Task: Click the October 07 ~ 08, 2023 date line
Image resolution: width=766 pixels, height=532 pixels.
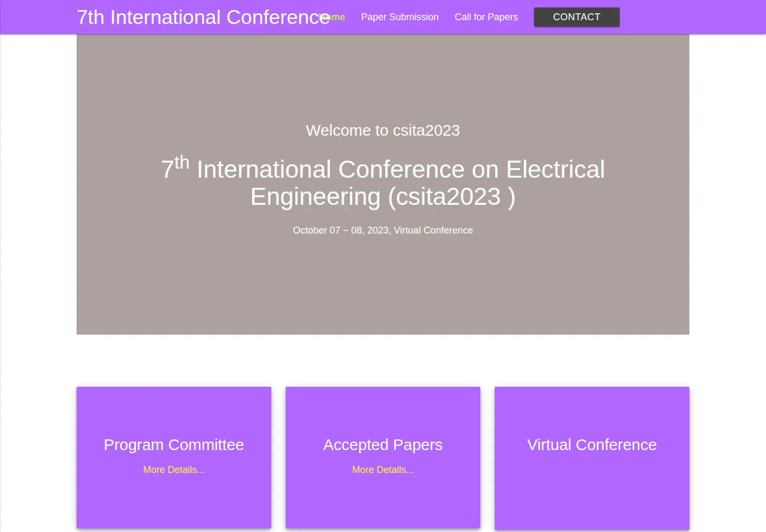Action: click(383, 230)
